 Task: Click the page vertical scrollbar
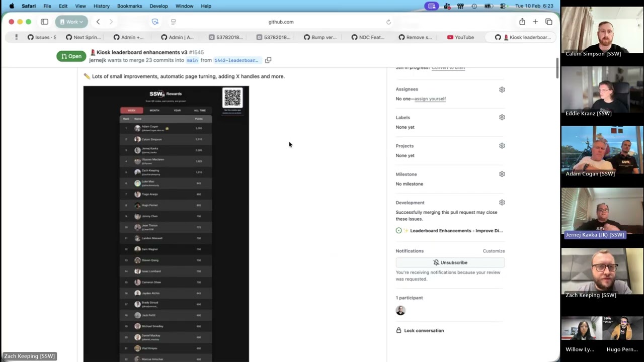click(557, 68)
